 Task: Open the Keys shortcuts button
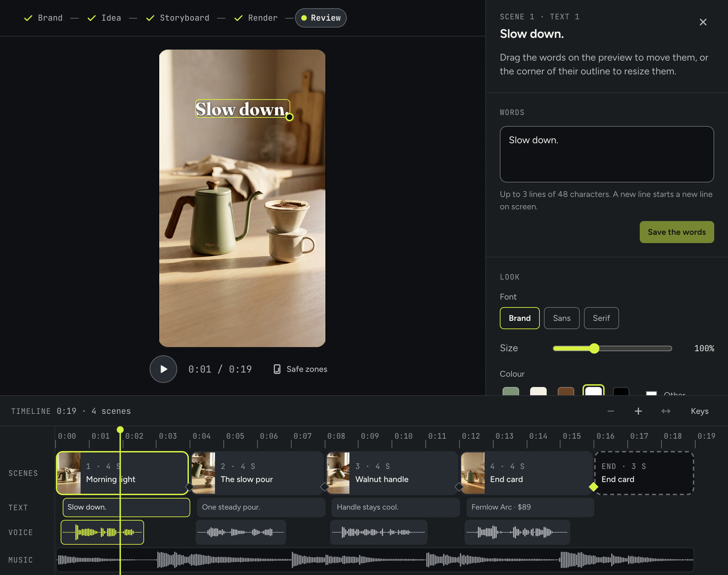coord(700,411)
